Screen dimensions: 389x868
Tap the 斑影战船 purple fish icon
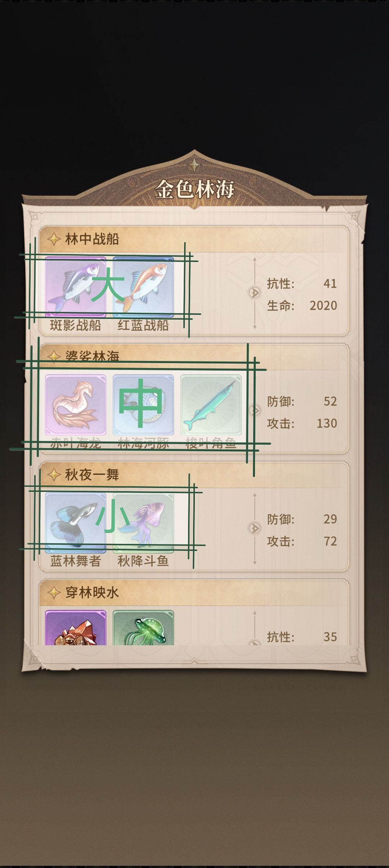76,287
